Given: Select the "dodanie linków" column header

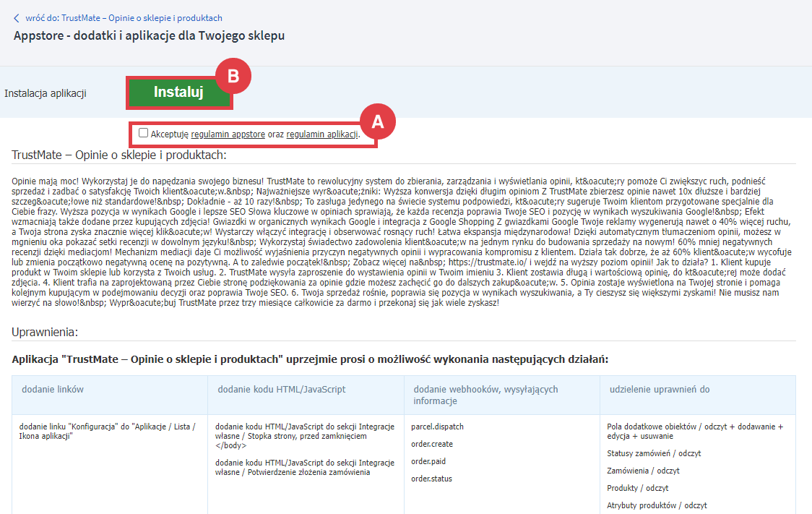Looking at the screenshot, I should point(53,390).
